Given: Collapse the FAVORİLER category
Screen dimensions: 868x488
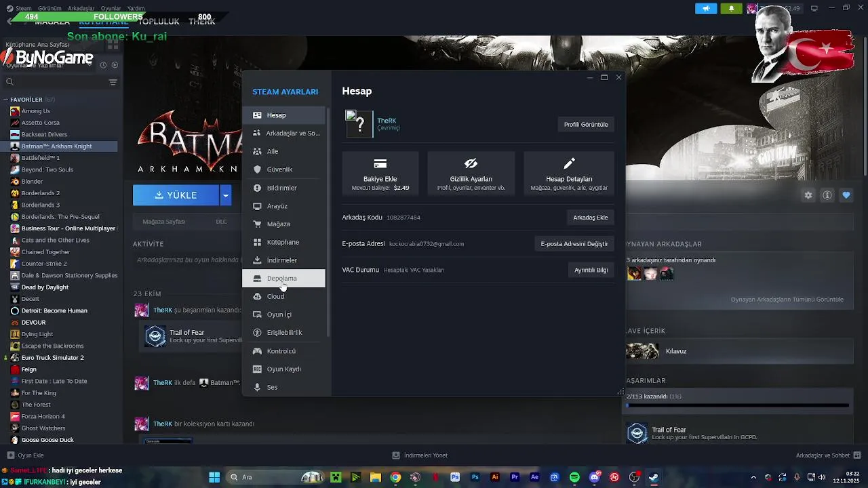Looking at the screenshot, I should pyautogui.click(x=6, y=100).
